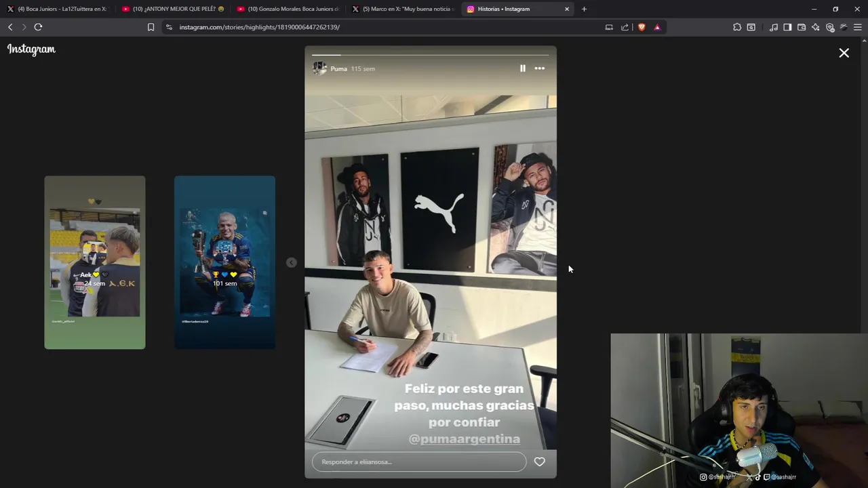Click the profile avatar icon in toolbar
Screen dimensions: 868x488
pyautogui.click(x=844, y=27)
